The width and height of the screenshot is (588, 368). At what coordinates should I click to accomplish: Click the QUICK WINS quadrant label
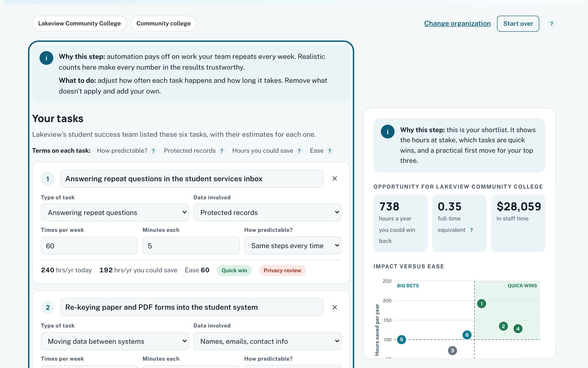[x=522, y=286]
